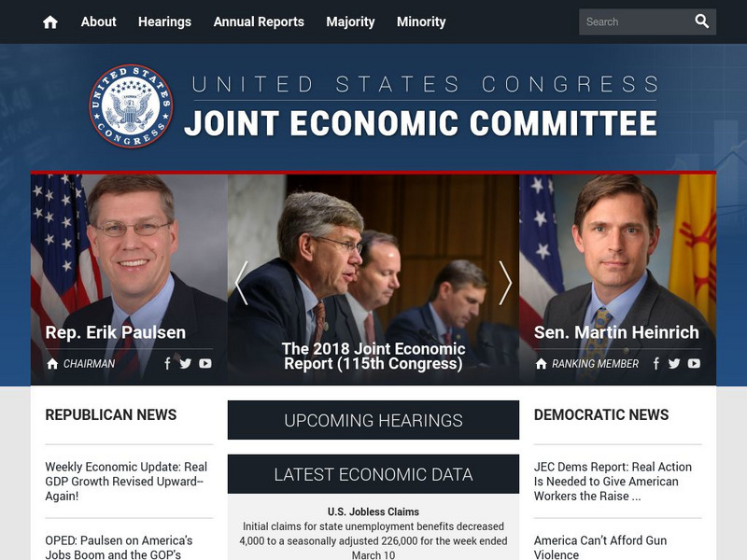Open Erik Paulsen's YouTube channel
This screenshot has height=560, width=747.
(205, 364)
